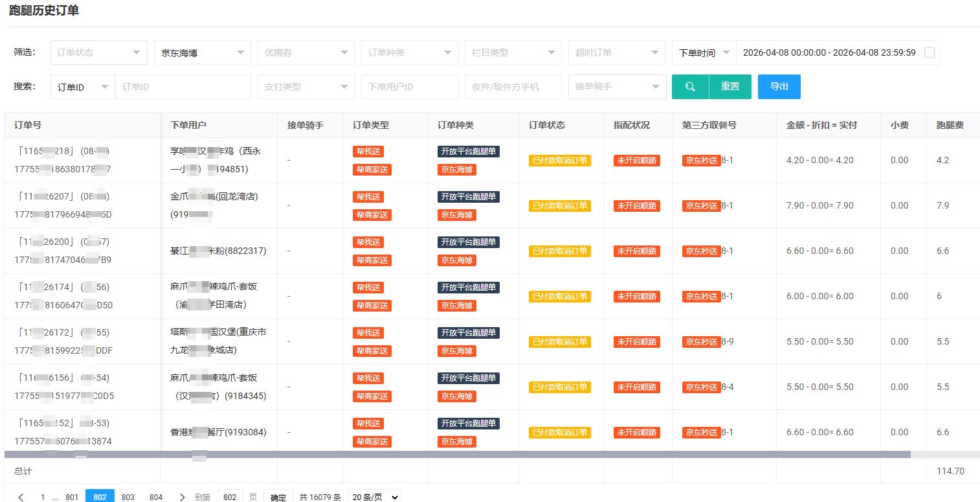Expand the 京东海博 dropdown
The width and height of the screenshot is (980, 502).
click(x=202, y=52)
